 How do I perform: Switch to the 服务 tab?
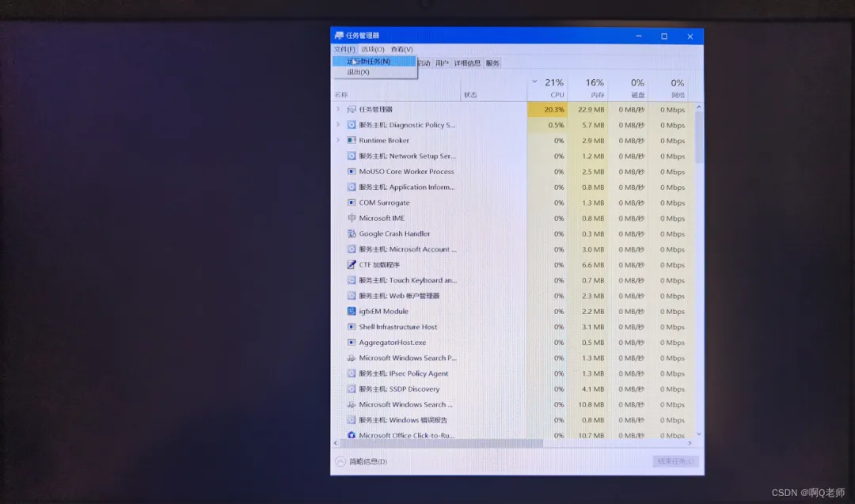(x=492, y=63)
